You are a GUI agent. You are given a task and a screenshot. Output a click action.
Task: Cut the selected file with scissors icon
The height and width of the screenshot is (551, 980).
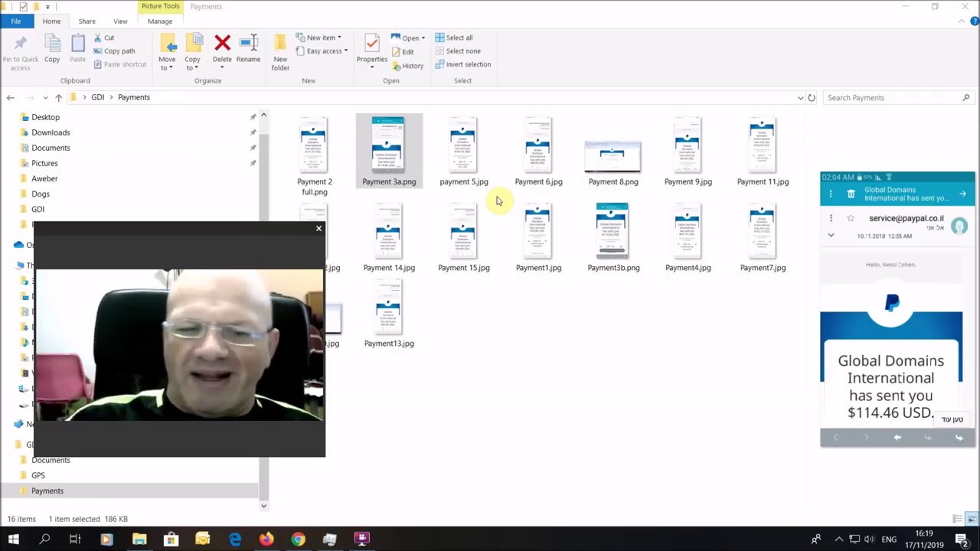point(104,37)
